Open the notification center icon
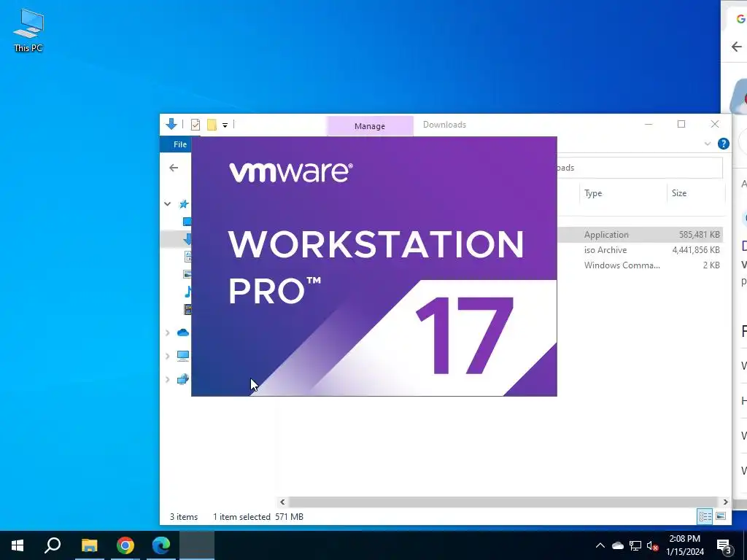 pos(724,546)
